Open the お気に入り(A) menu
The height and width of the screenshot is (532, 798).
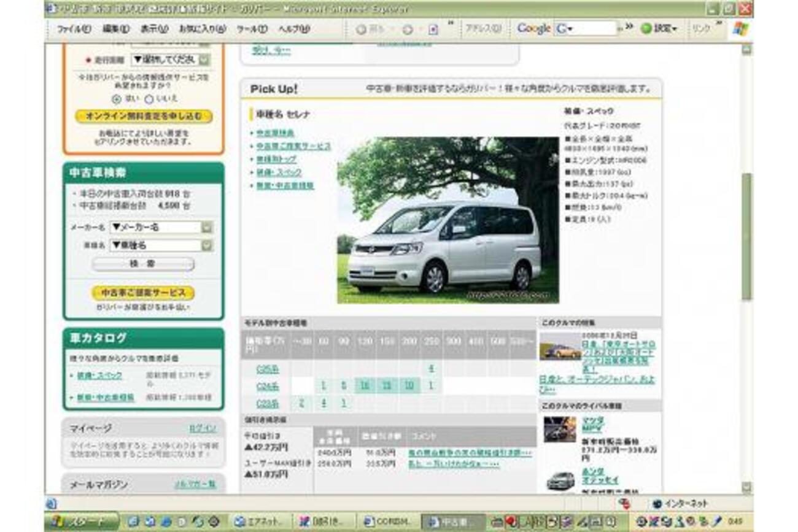click(202, 29)
